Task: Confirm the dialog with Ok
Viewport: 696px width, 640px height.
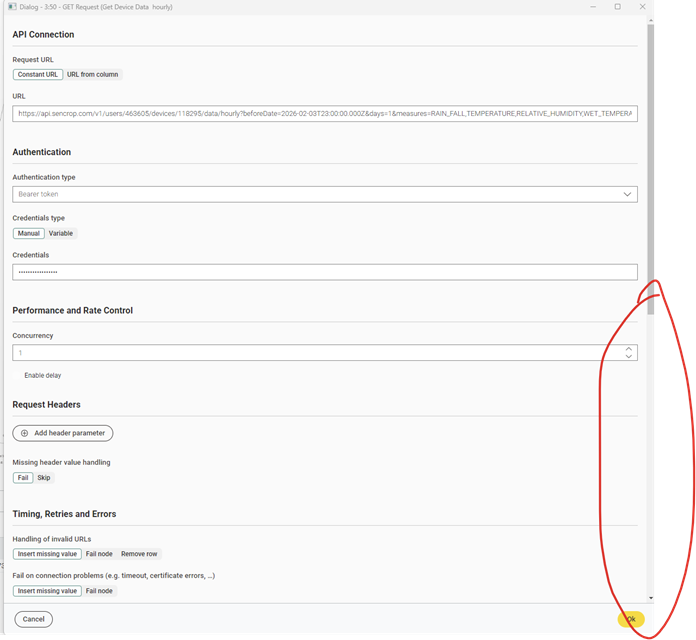Action: click(x=630, y=619)
